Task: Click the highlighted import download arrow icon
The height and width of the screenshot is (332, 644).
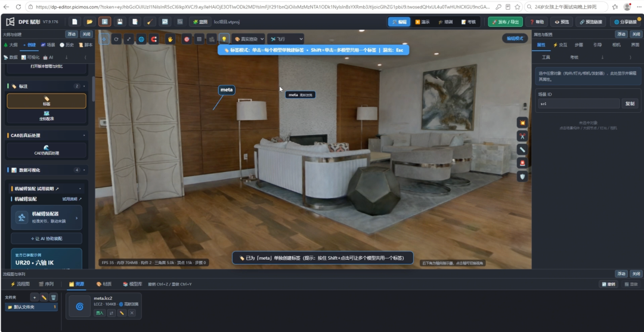Action: 104,22
